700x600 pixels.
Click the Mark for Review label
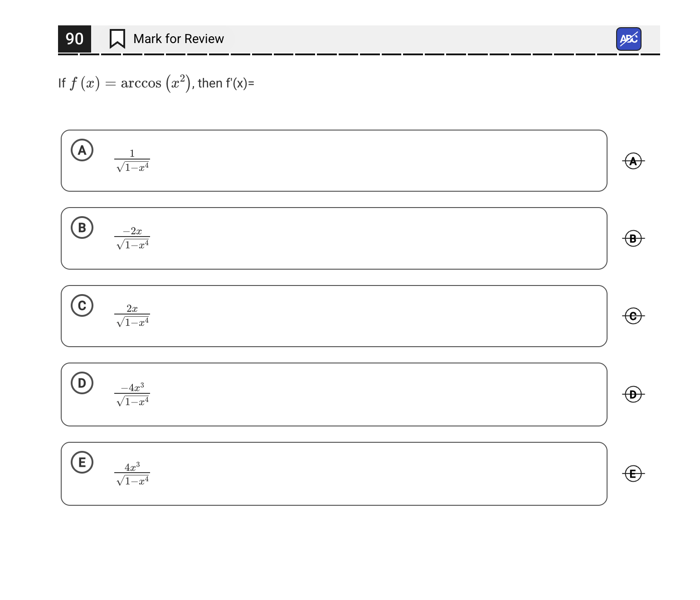tap(178, 39)
